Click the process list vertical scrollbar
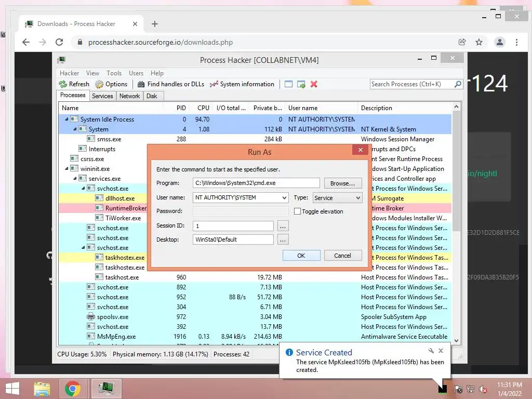 [456, 171]
